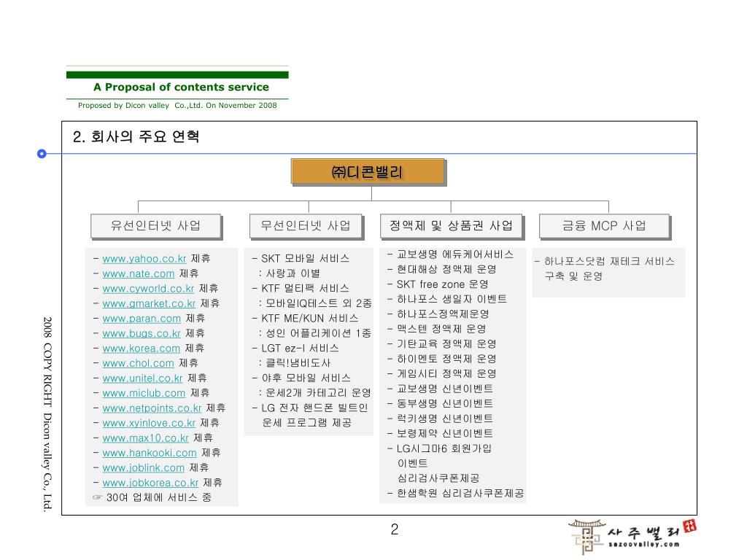Open the www.chol.com link
Screen dimensions: 747x560
(x=138, y=363)
